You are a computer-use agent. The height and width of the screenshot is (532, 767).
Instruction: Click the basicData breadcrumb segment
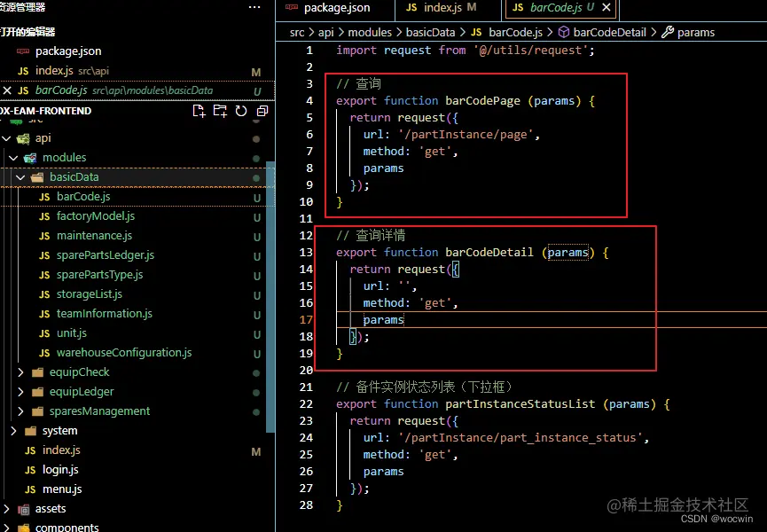coord(430,32)
